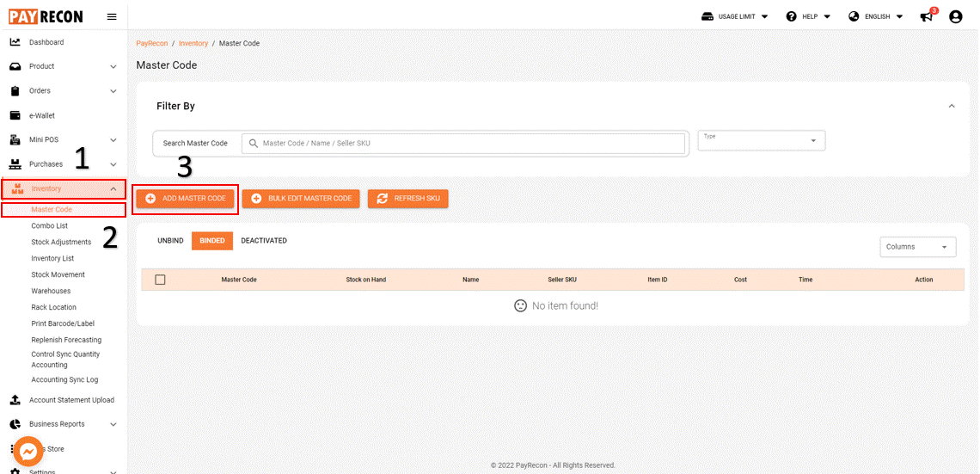
Task: Follow the PayRecon breadcrumb link
Action: 152,44
